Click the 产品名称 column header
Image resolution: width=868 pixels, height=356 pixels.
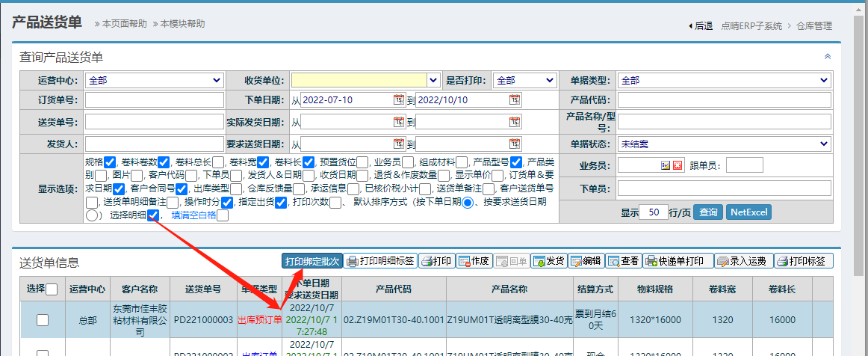coord(509,289)
